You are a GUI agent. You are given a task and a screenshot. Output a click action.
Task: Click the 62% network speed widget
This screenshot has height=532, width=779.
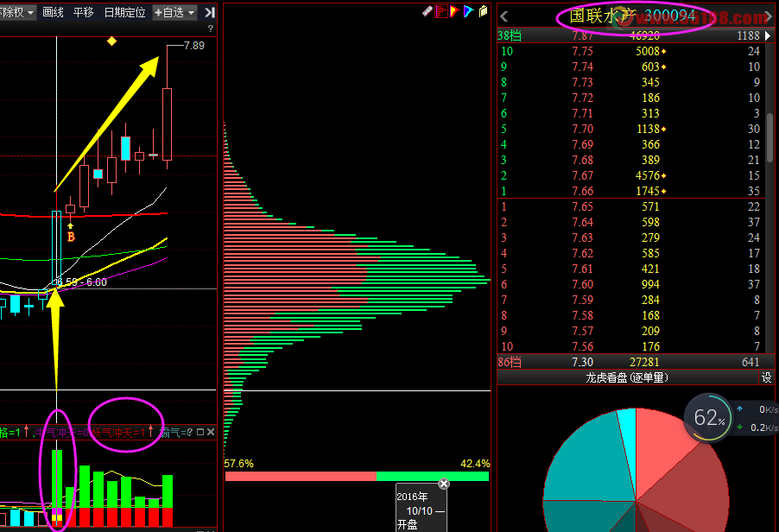pos(708,418)
